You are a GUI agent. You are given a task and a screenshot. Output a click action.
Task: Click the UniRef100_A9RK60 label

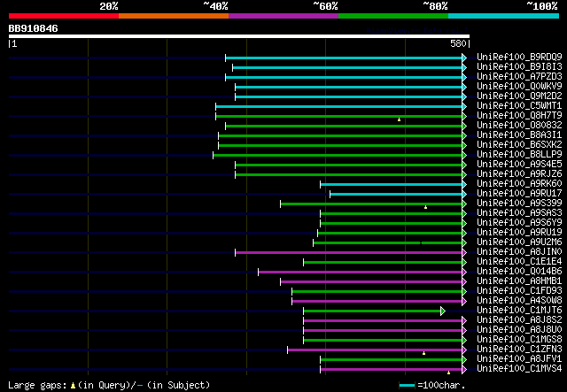point(519,184)
